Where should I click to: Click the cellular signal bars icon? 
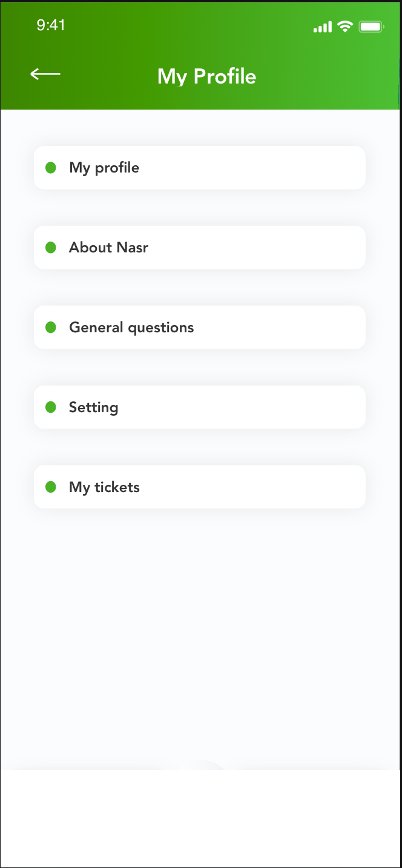tap(323, 27)
